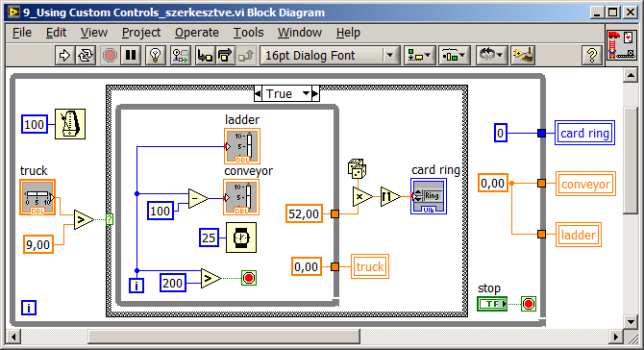The width and height of the screenshot is (644, 350).
Task: Open the Window menu
Action: pos(299,33)
